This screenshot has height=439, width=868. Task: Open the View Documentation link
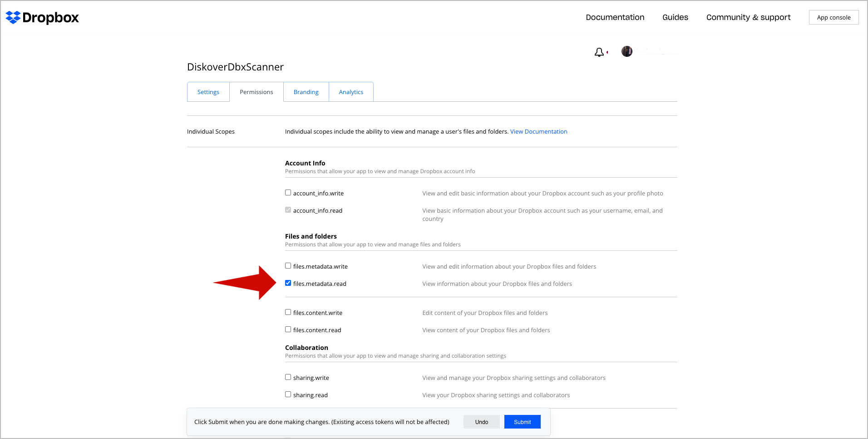[x=538, y=131]
